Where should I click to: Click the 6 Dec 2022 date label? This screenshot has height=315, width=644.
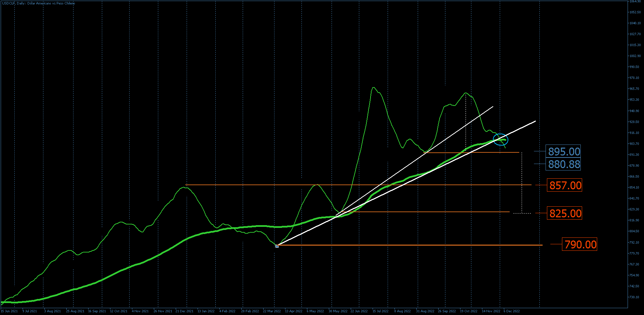512,311
